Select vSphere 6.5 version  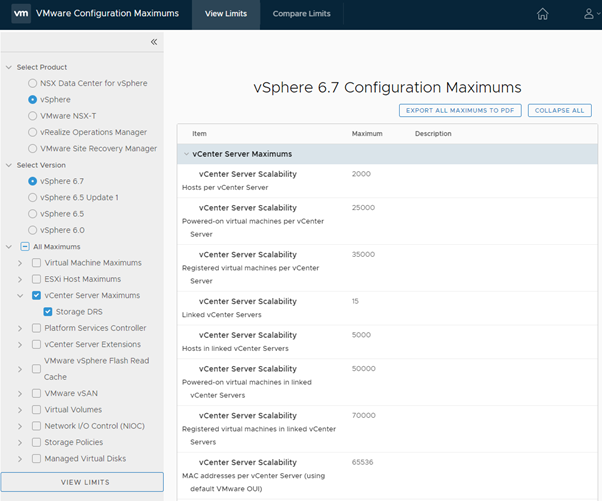click(x=33, y=214)
